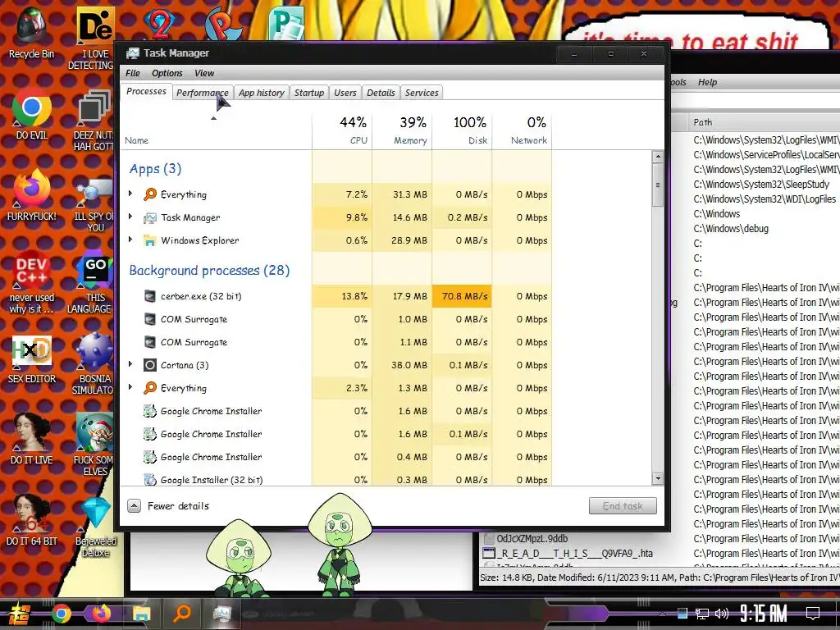Click C:\Windows\debug path in Everything window
The height and width of the screenshot is (630, 840).
pos(731,229)
